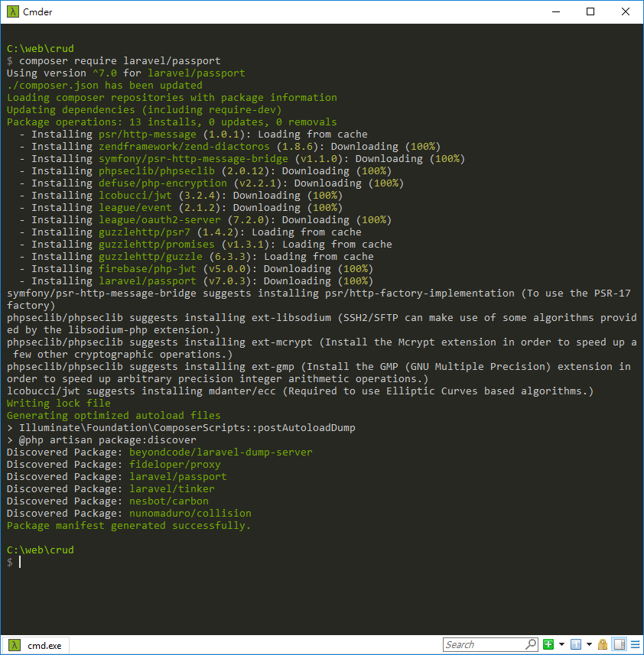This screenshot has height=655, width=644.
Task: Maximize the Cmder window
Action: [x=590, y=11]
